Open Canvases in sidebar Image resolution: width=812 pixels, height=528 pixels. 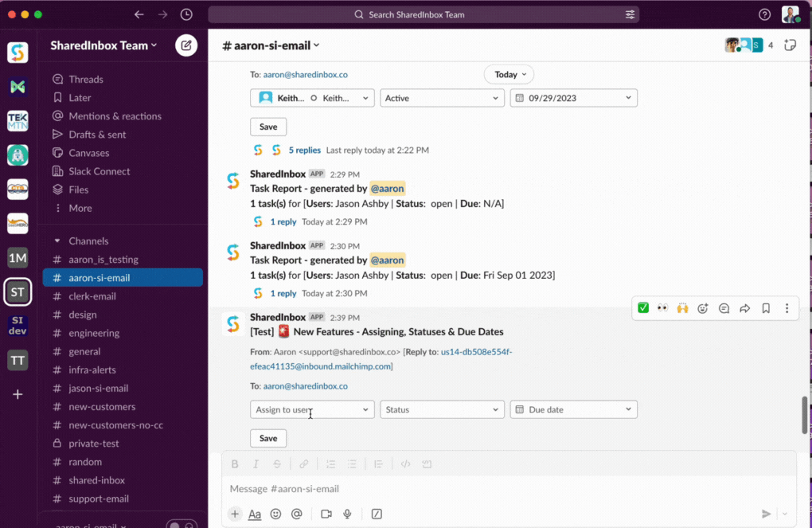[x=88, y=153]
